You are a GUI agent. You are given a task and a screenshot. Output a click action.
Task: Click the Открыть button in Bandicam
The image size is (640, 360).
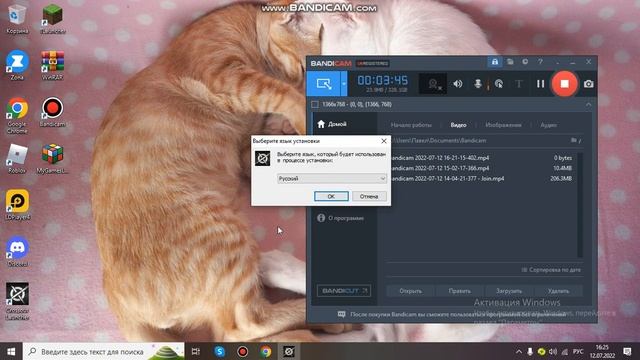point(411,291)
